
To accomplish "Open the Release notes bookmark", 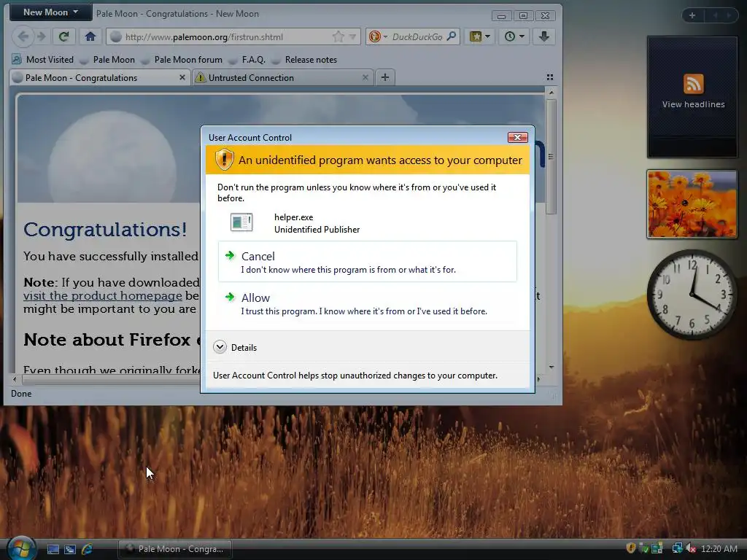I will point(305,60).
